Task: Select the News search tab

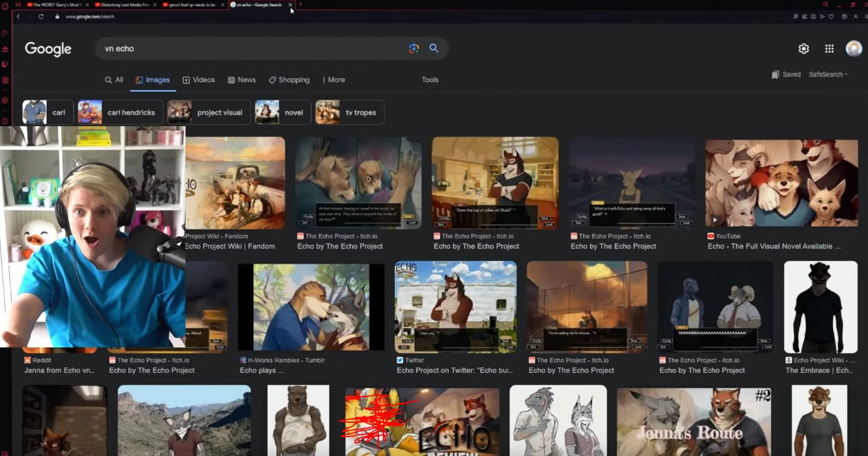Action: 242,80
